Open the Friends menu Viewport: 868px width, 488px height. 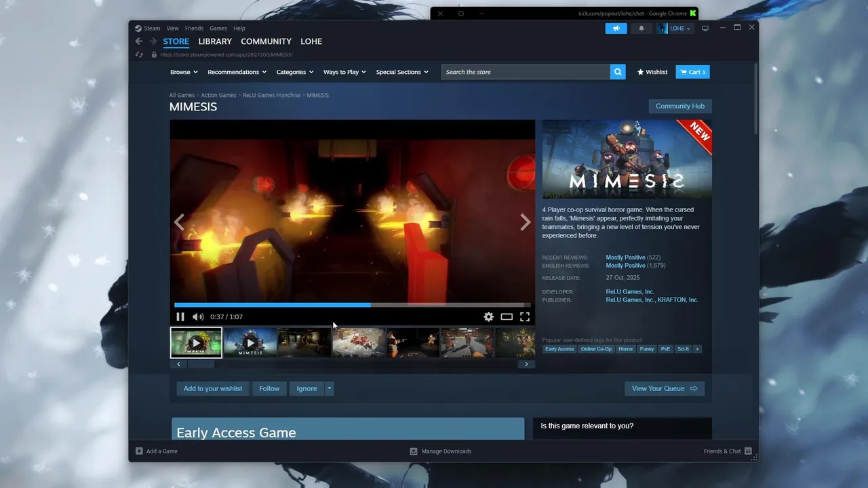[x=194, y=28]
